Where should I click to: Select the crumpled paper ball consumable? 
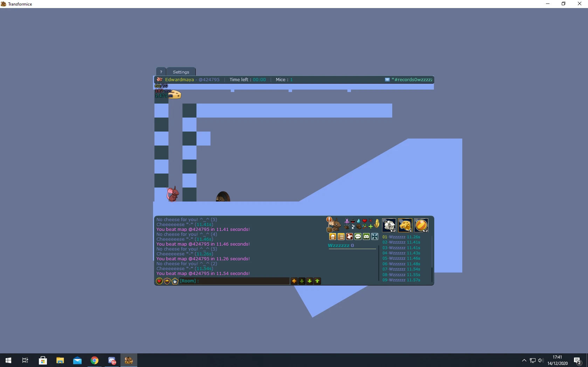tap(389, 225)
